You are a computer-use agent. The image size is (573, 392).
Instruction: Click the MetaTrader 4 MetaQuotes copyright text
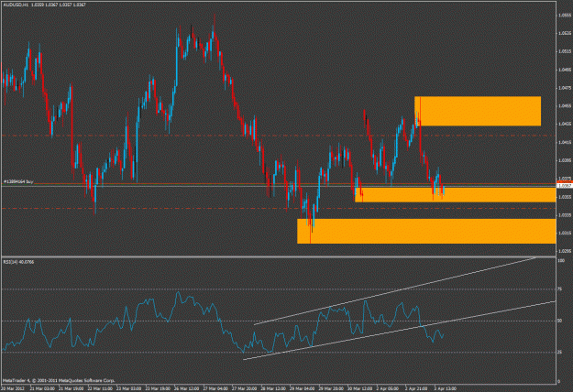point(59,380)
